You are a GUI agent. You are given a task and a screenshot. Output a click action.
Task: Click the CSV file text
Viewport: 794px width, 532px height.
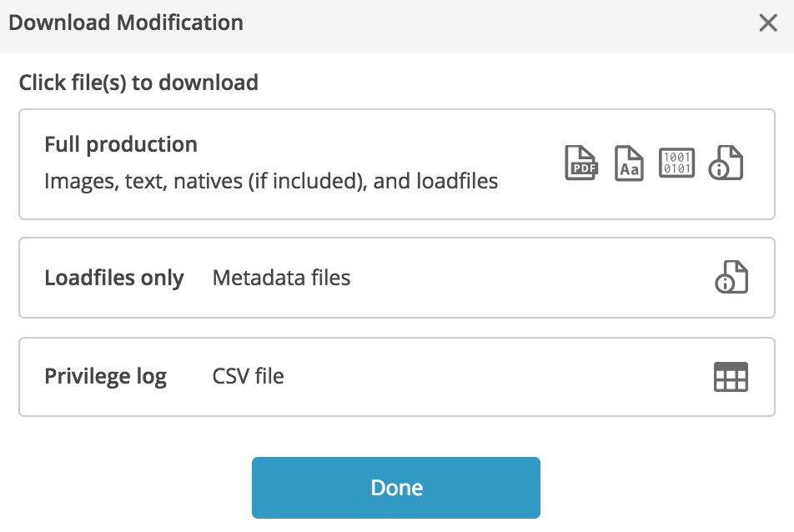point(249,376)
